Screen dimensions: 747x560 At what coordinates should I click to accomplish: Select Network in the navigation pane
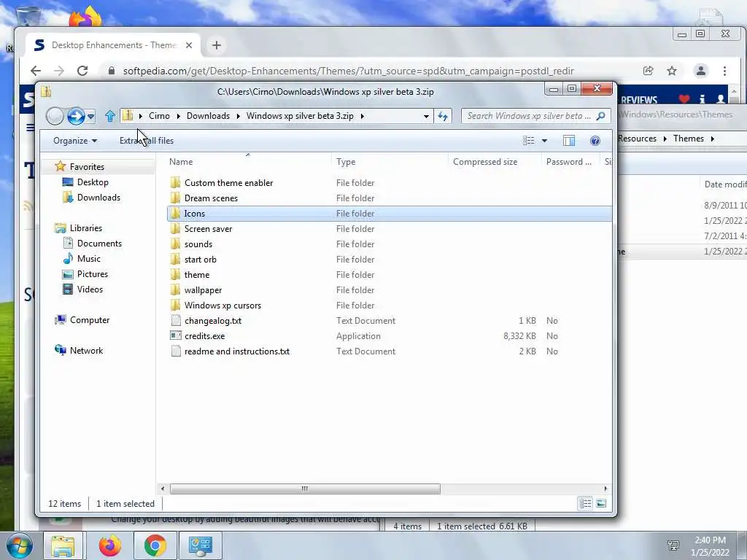point(86,351)
